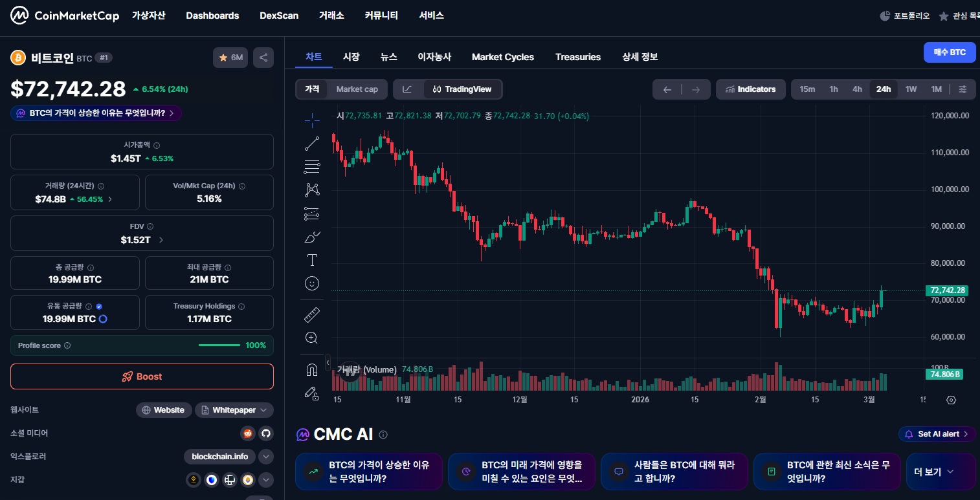
Task: Toggle the lock drawings icon
Action: [311, 393]
